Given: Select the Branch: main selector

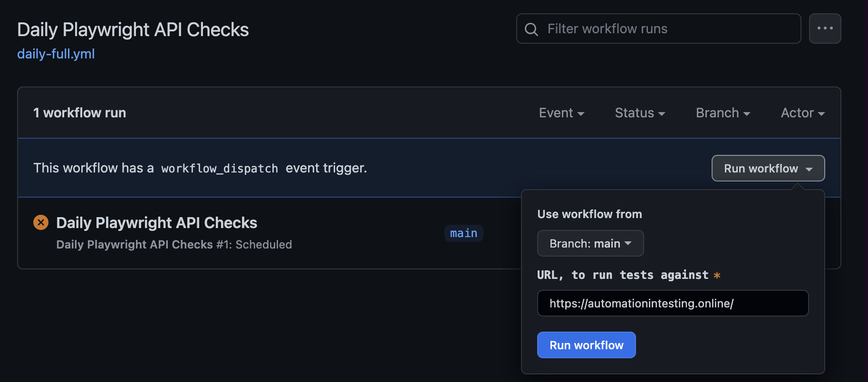Looking at the screenshot, I should [x=590, y=243].
